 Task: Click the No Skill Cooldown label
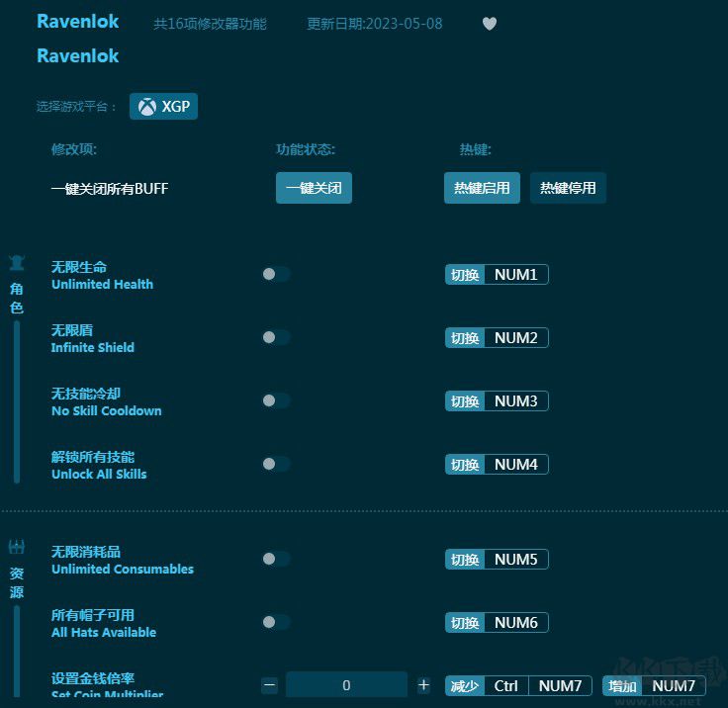106,410
